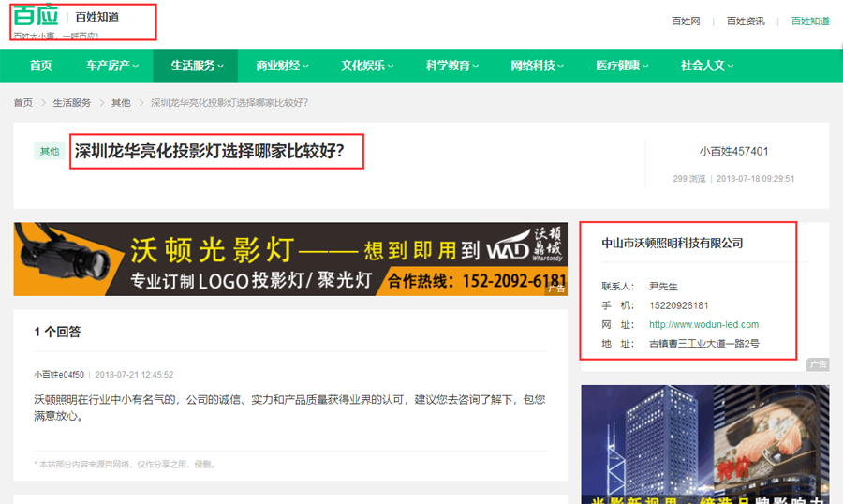This screenshot has width=843, height=504.
Task: Click answer timestamp 2018-07-21 12:45:52
Action: click(x=134, y=375)
